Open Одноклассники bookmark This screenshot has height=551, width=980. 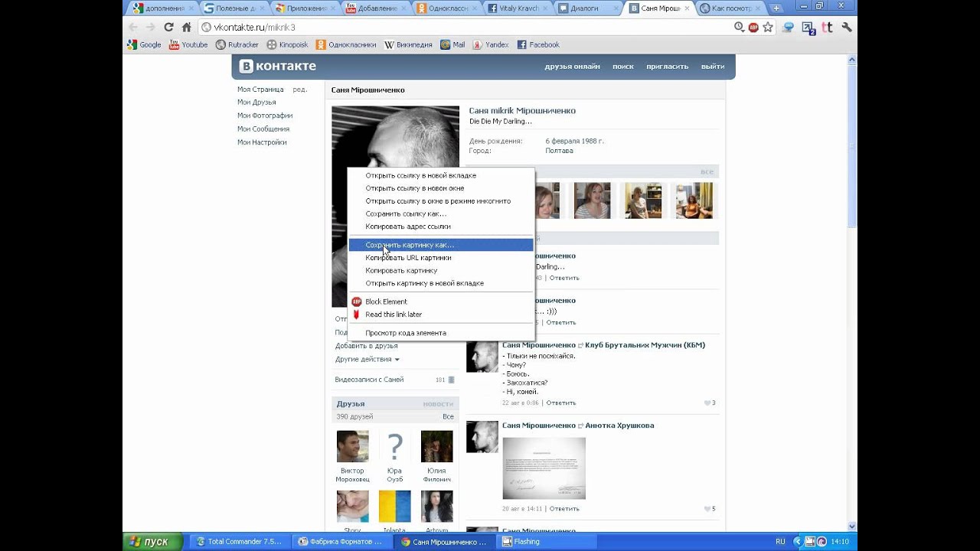pyautogui.click(x=346, y=44)
